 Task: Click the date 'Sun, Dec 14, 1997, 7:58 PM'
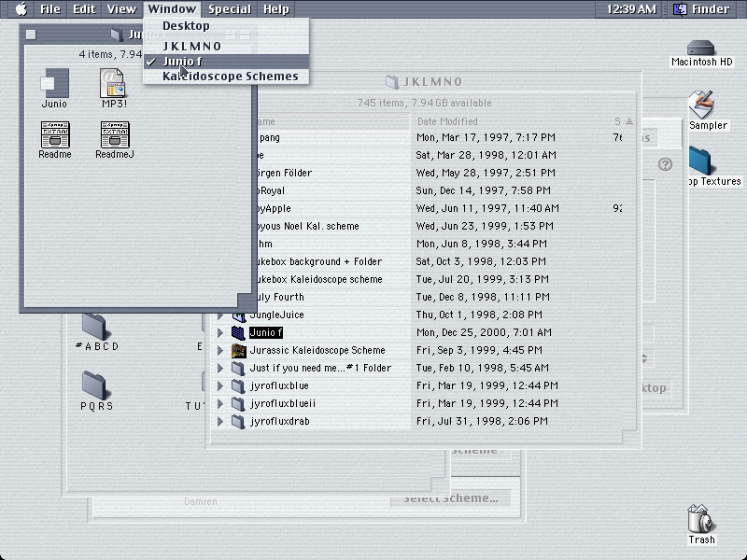[483, 190]
